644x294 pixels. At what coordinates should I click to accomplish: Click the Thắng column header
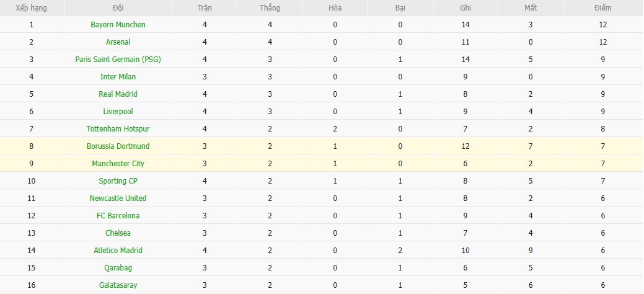click(x=270, y=8)
